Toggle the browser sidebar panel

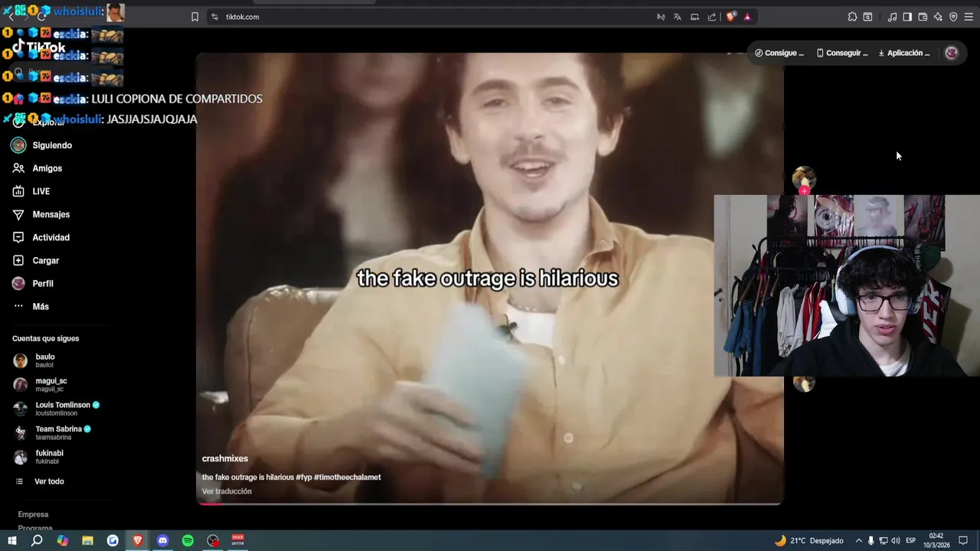click(907, 17)
